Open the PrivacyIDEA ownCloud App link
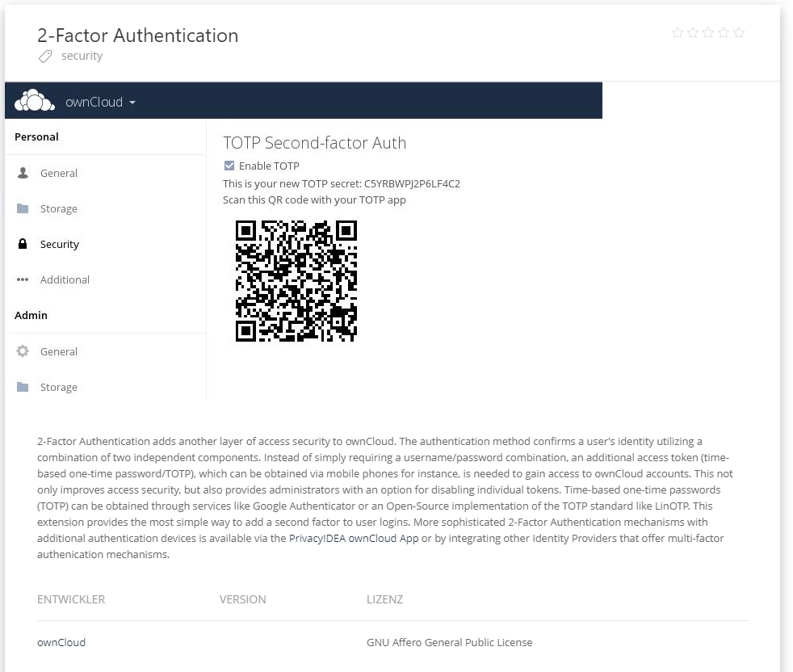 [x=354, y=538]
